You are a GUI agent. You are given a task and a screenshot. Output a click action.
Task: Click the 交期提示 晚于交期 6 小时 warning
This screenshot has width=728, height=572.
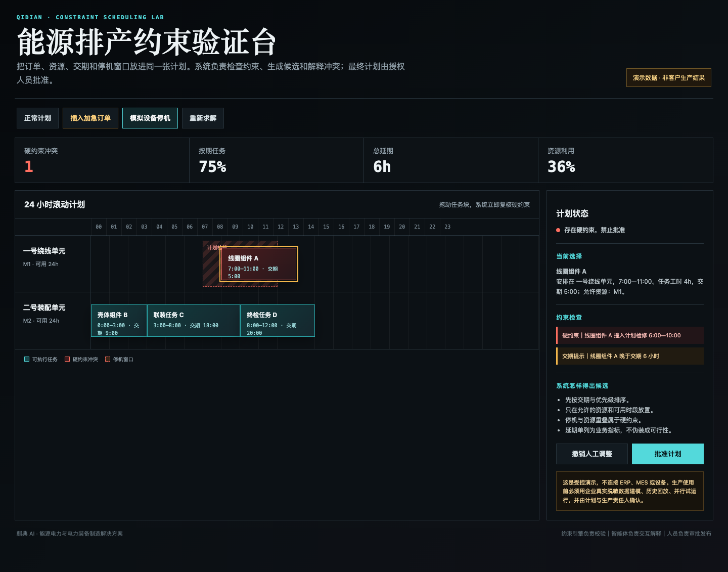tap(630, 356)
